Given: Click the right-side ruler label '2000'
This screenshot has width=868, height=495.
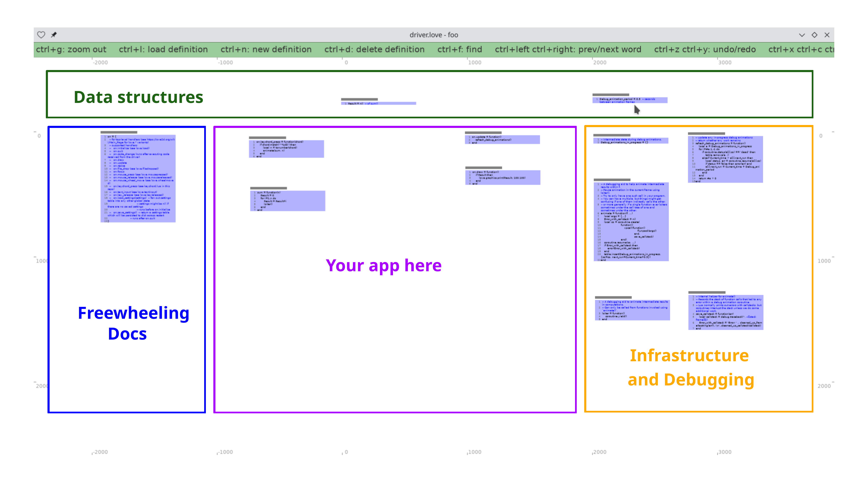Looking at the screenshot, I should [824, 386].
